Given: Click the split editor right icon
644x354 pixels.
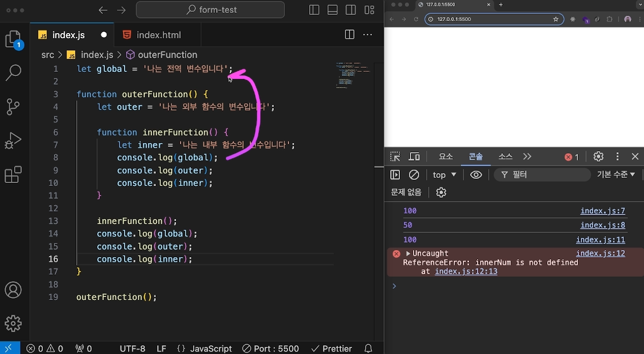Looking at the screenshot, I should coord(349,35).
